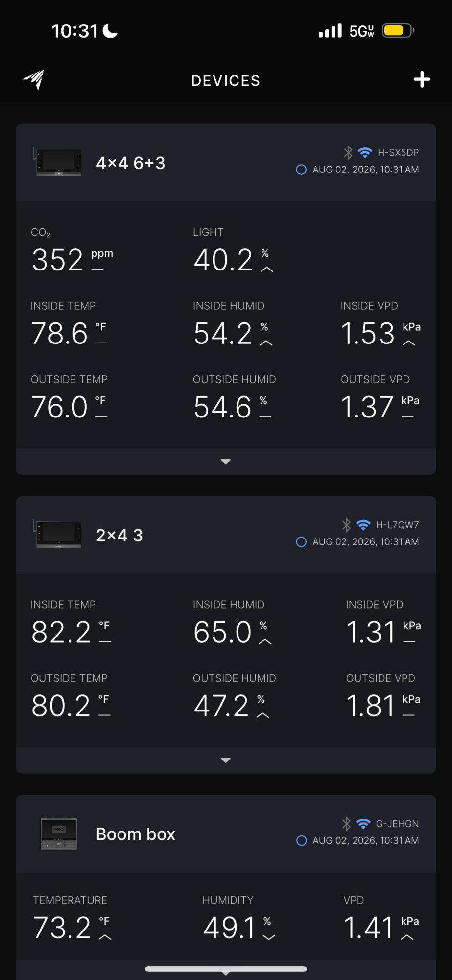Image resolution: width=452 pixels, height=980 pixels.
Task: Open the Boom box PRO controller icon
Action: click(59, 833)
